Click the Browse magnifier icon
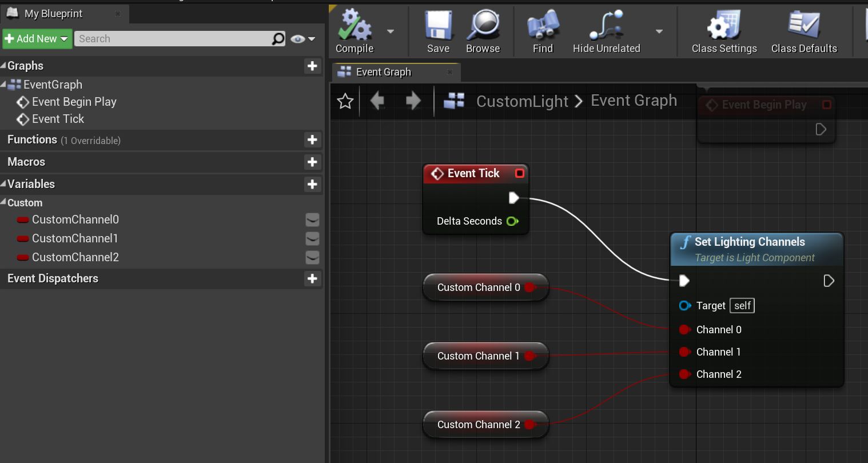The height and width of the screenshot is (463, 868). (x=483, y=26)
